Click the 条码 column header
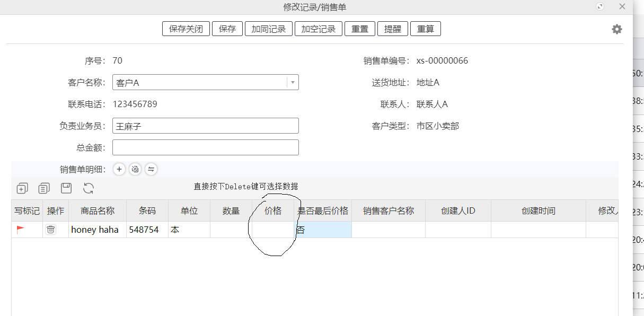This screenshot has width=644, height=316. (x=147, y=210)
